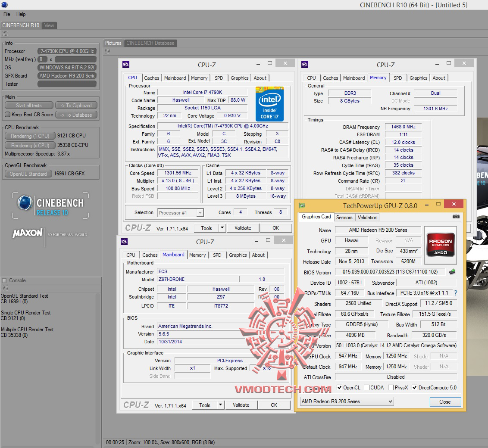The width and height of the screenshot is (488, 448).
Task: Open the Processor #1 selection dropdown
Action: click(x=181, y=212)
